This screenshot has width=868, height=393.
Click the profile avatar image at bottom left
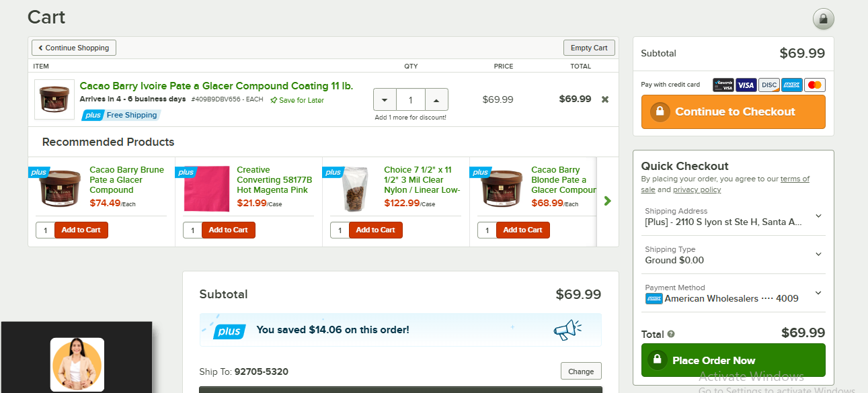coord(77,365)
